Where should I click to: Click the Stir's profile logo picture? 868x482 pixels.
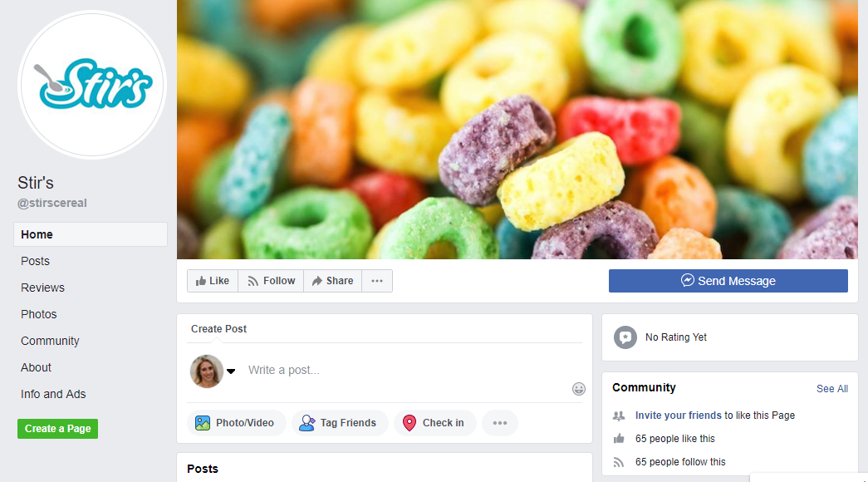(92, 85)
